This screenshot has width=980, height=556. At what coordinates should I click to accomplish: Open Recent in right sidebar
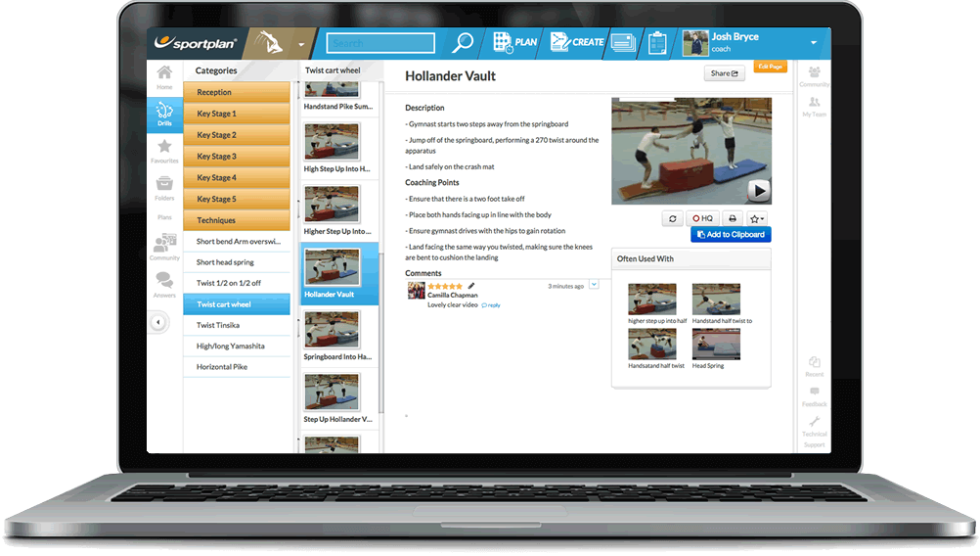pyautogui.click(x=814, y=366)
